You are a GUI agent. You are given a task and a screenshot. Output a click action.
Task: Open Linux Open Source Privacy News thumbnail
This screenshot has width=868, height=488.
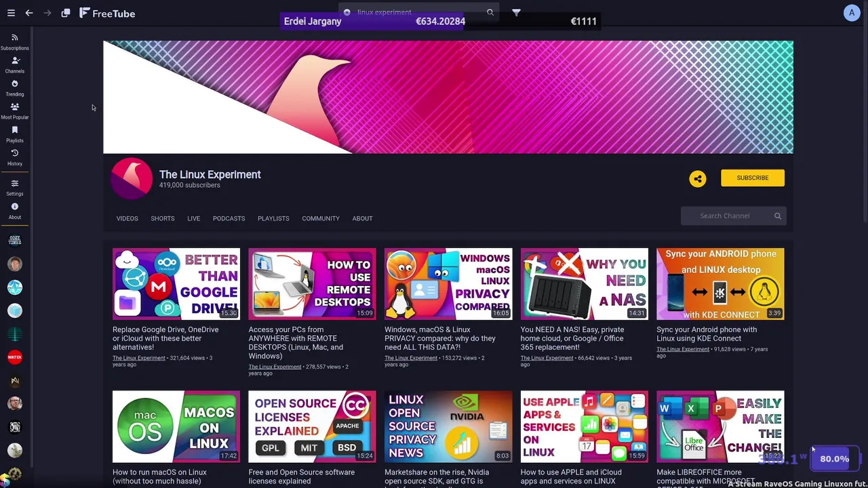448,426
